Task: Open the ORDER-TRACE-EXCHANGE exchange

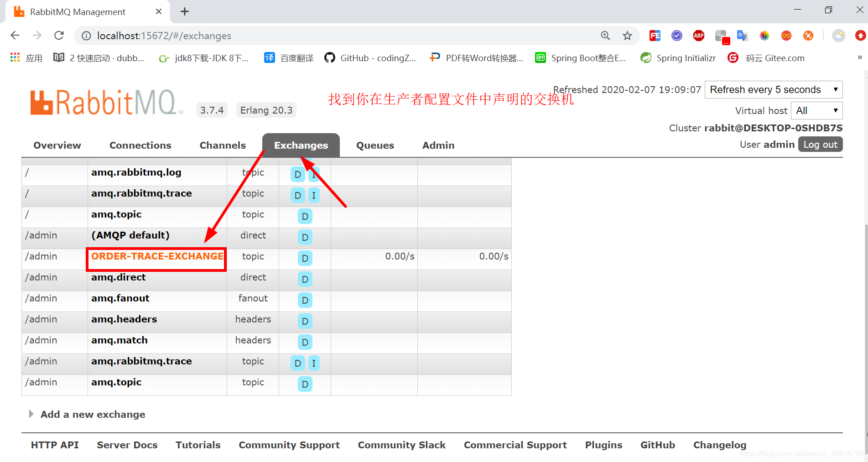Action: tap(157, 256)
